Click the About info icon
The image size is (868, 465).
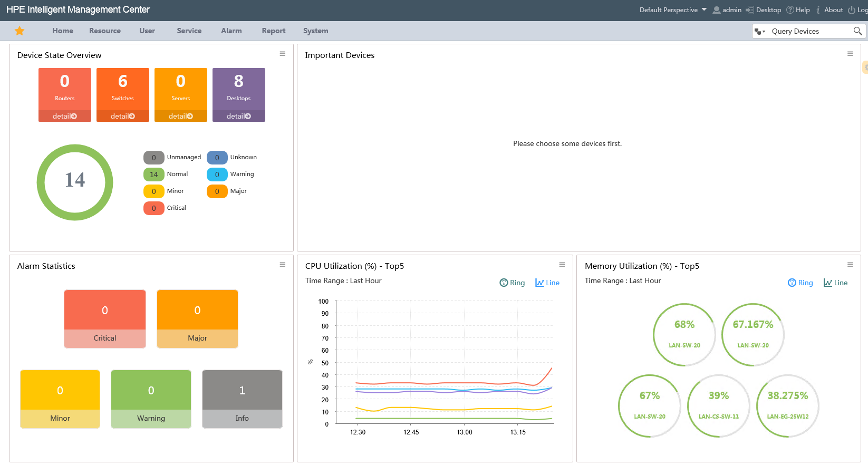pos(818,10)
